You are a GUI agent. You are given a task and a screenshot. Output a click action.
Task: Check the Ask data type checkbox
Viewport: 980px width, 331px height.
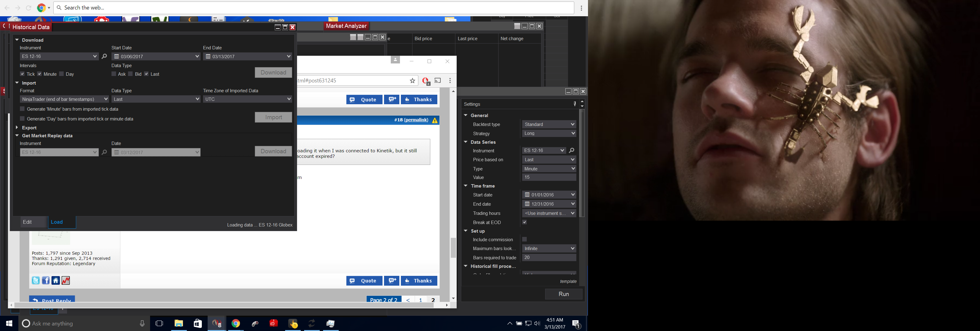(x=114, y=74)
